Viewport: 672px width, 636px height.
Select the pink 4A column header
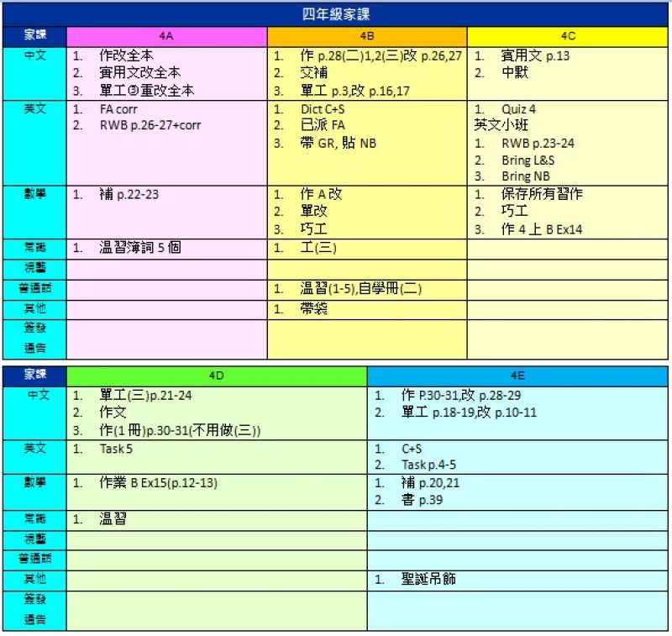pyautogui.click(x=166, y=36)
